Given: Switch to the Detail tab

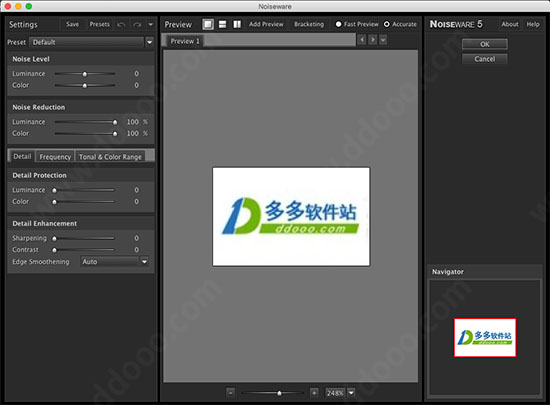Looking at the screenshot, I should pos(22,156).
